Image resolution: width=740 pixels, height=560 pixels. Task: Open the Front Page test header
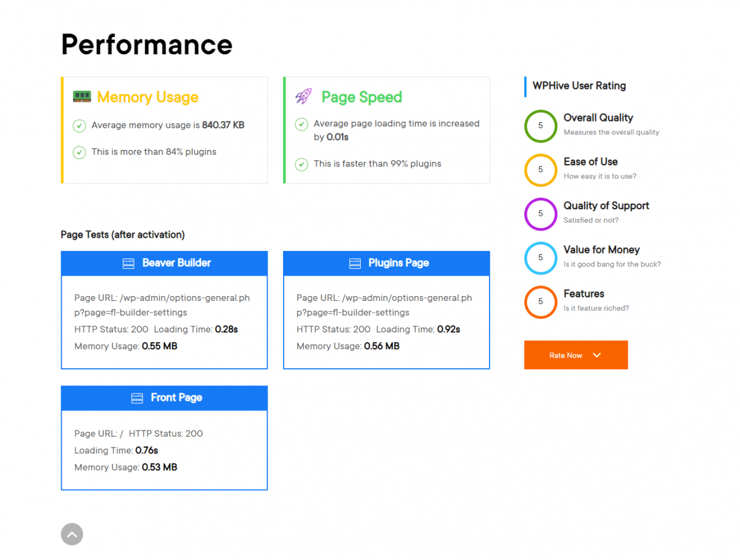pyautogui.click(x=164, y=398)
